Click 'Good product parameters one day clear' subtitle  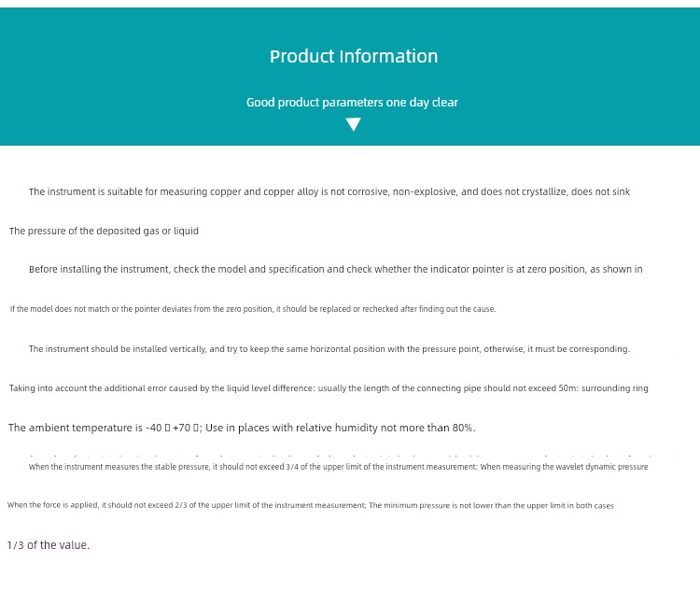[x=352, y=103]
